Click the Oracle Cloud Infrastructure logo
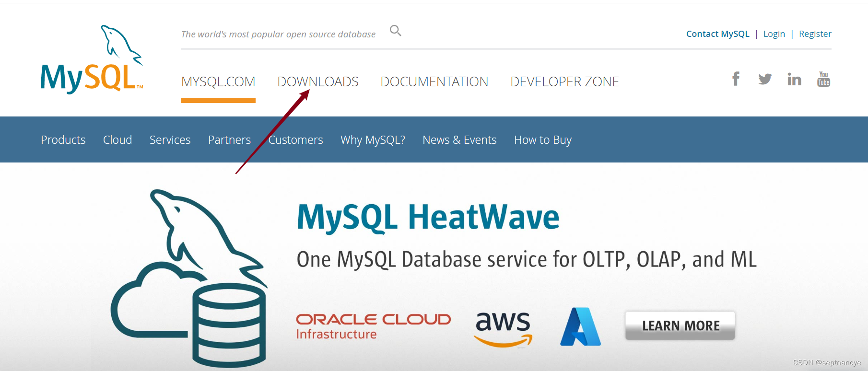Image resolution: width=868 pixels, height=371 pixels. (373, 327)
